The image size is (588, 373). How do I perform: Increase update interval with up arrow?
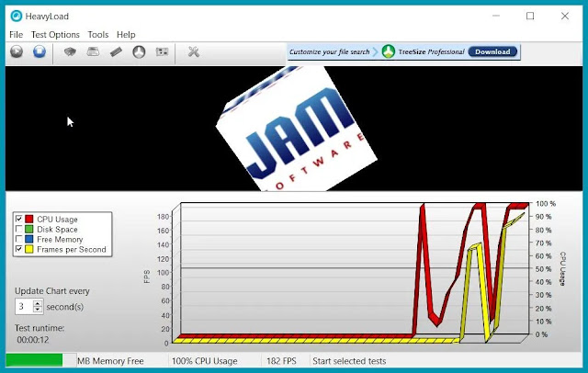pyautogui.click(x=38, y=303)
